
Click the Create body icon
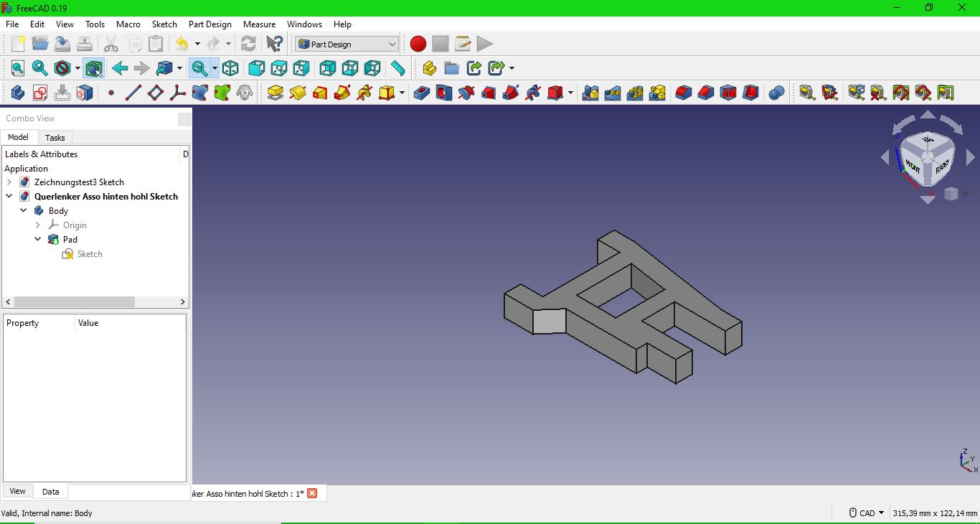click(18, 93)
